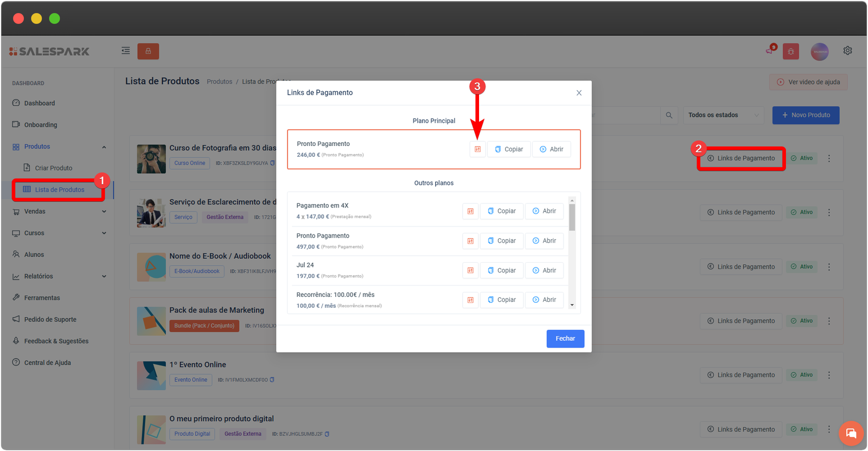868x451 pixels.
Task: Open the settings gear icon
Action: [847, 50]
